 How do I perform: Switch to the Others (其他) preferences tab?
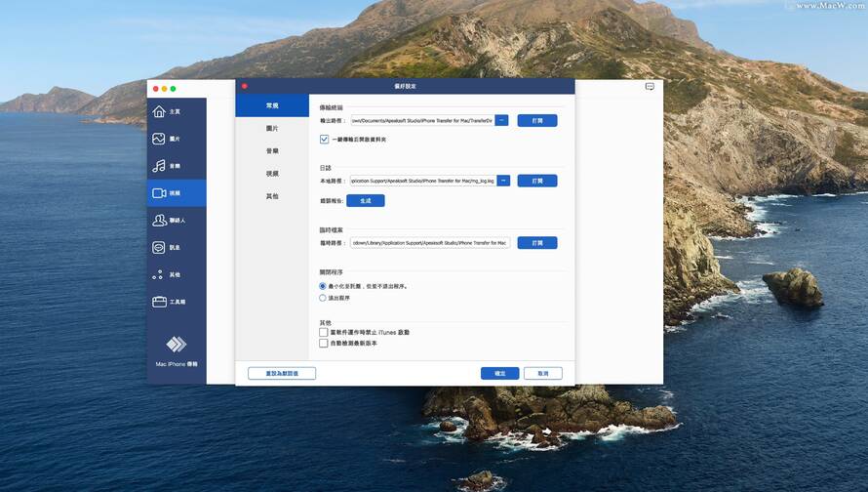point(272,196)
